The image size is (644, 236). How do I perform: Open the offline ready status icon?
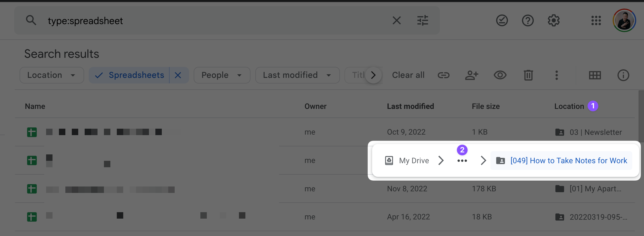coord(502,20)
